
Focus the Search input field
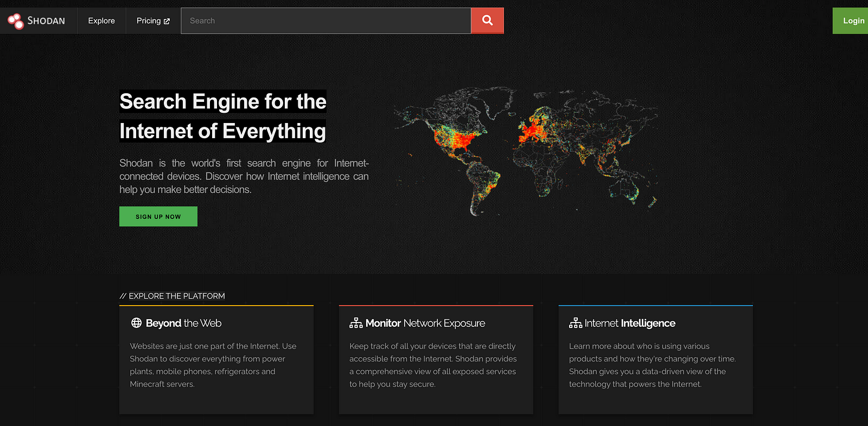[325, 21]
